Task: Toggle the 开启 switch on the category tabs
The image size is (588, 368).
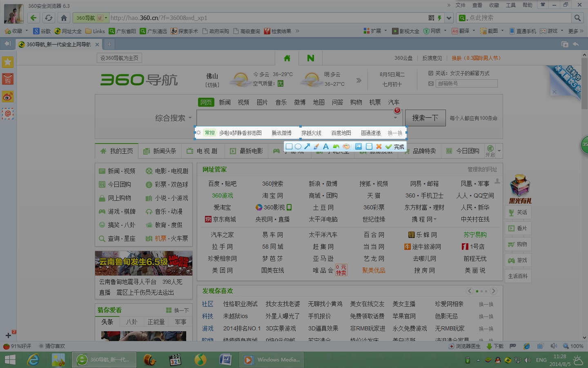Action: (490, 150)
